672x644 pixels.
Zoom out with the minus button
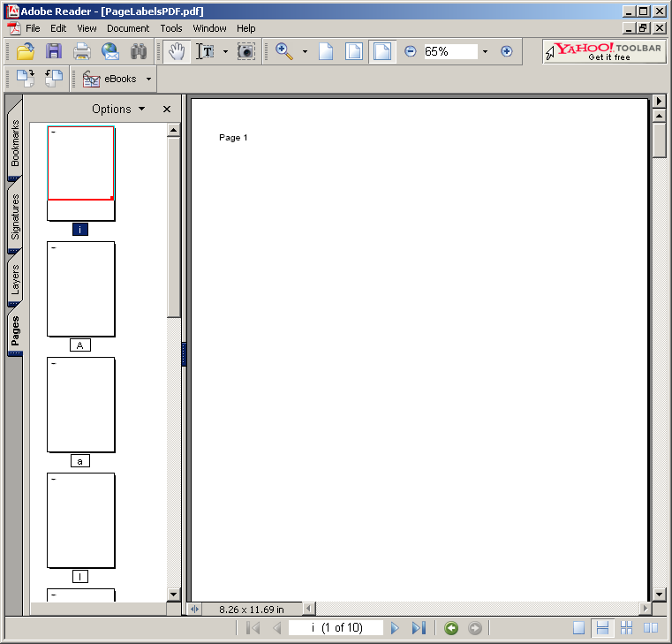pyautogui.click(x=410, y=51)
